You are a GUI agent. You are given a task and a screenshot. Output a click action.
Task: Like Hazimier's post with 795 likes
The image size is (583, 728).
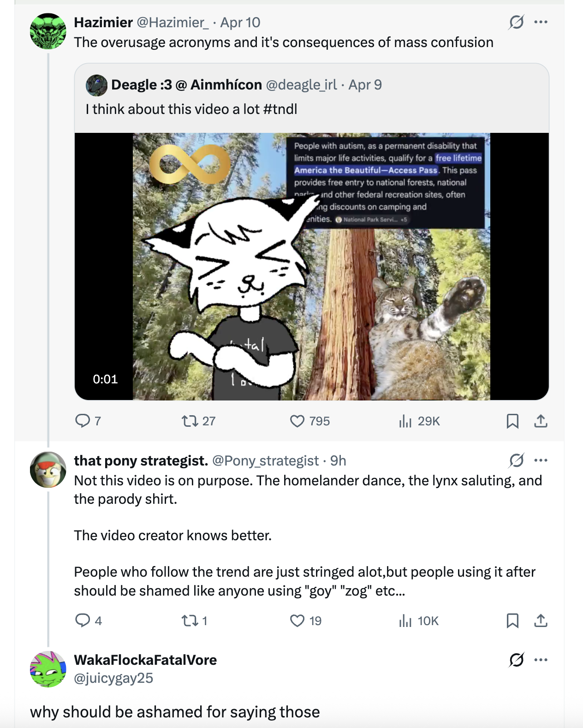(x=297, y=421)
